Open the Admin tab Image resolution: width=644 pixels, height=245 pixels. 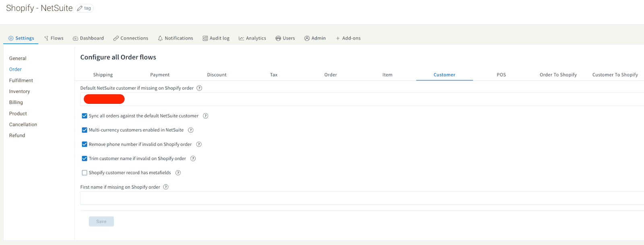pos(315,38)
